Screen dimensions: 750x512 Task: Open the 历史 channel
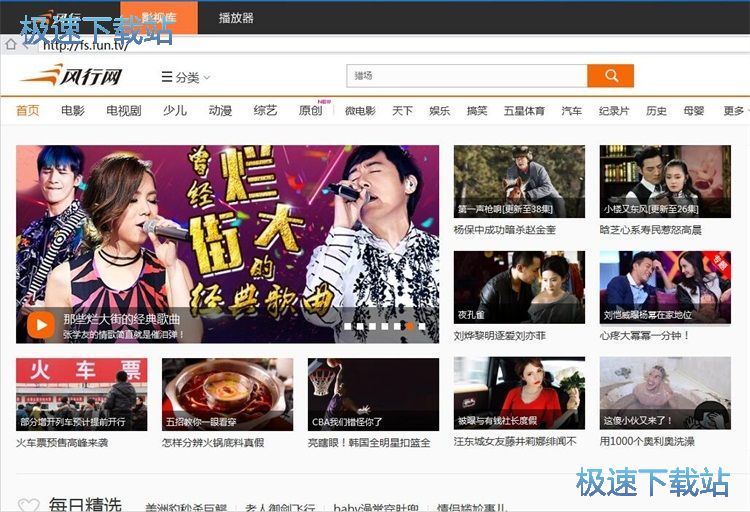[656, 111]
